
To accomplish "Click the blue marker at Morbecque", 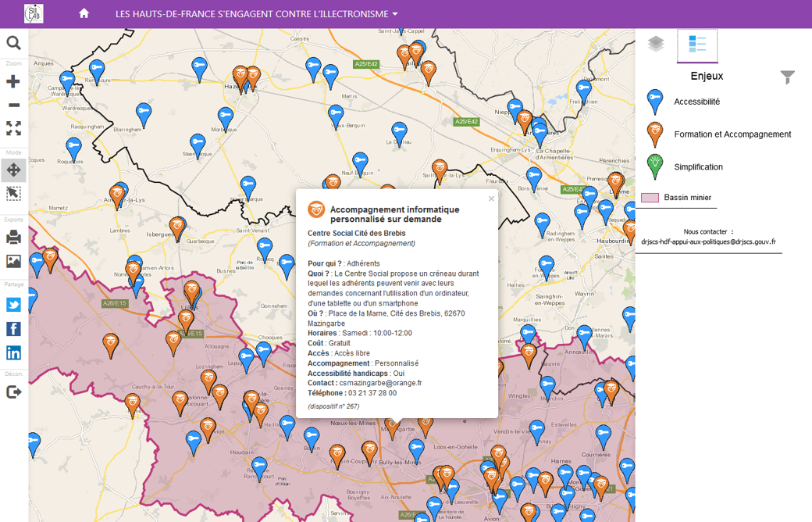I will coord(226,118).
